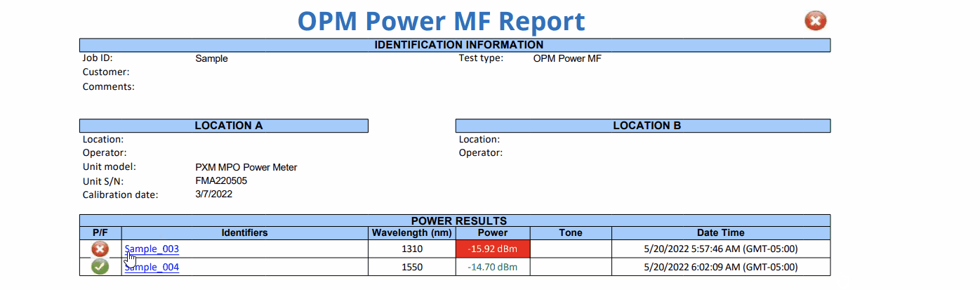Open the Sample_003 link

(152, 249)
